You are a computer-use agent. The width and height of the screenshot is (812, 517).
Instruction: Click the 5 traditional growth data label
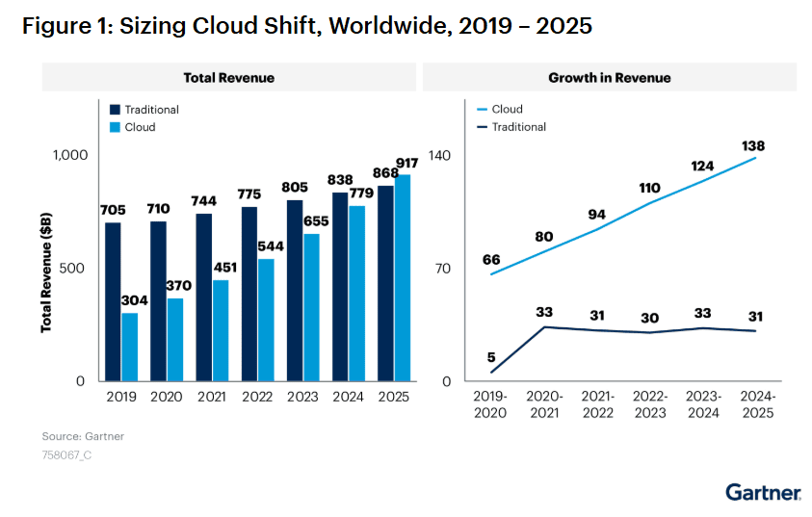[491, 357]
